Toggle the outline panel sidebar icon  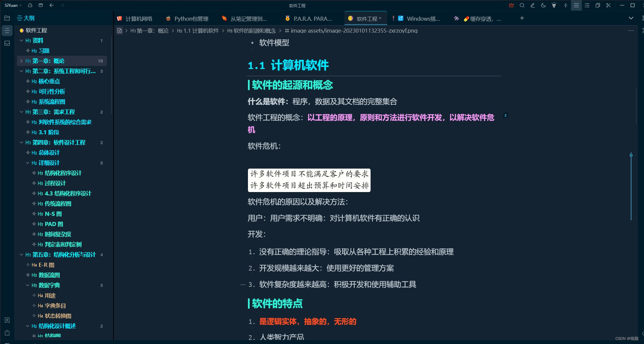pyautogui.click(x=7, y=31)
